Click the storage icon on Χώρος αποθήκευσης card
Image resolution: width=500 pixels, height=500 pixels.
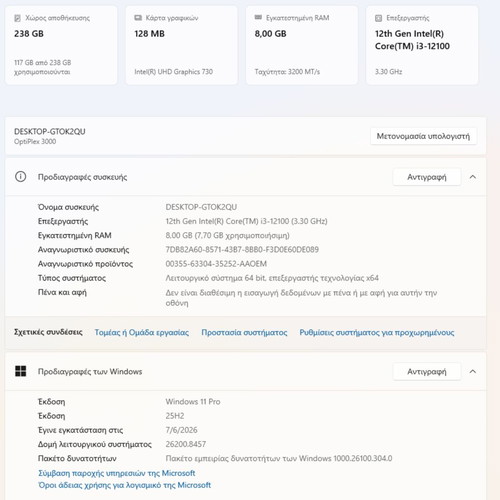[17, 18]
